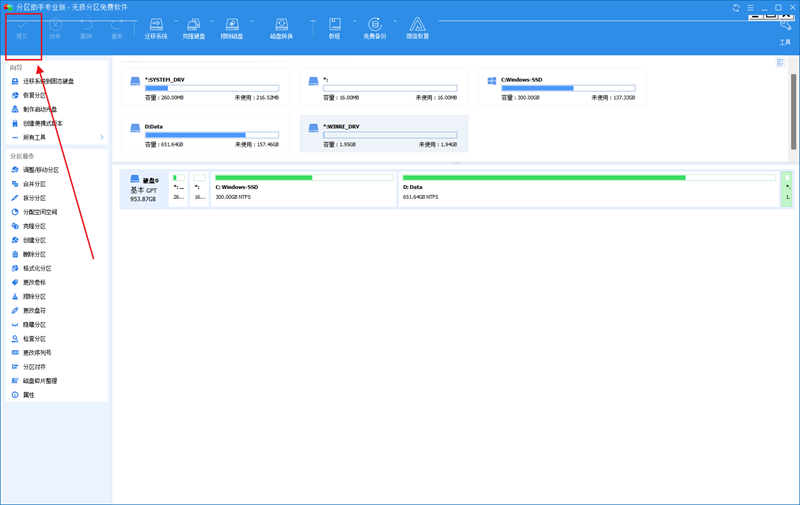Open the Migrate OS (迁移系统) tool
Image resolution: width=800 pixels, height=505 pixels.
(156, 29)
